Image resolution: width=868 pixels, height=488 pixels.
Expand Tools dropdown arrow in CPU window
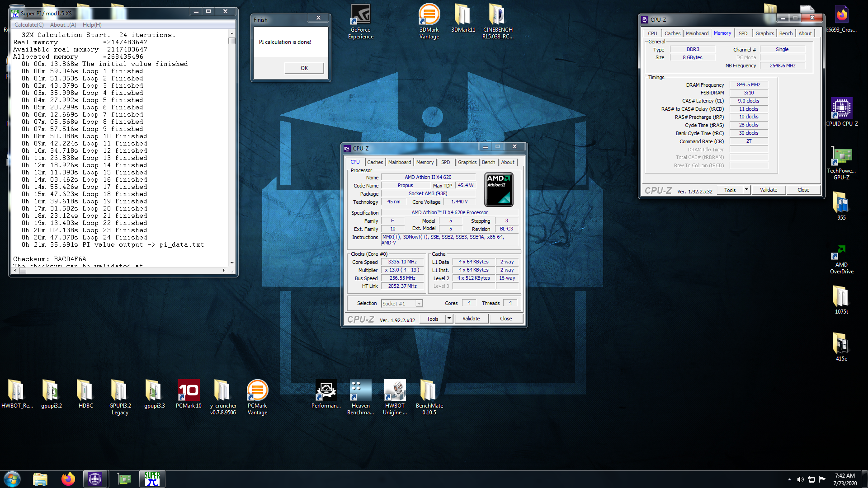pos(449,319)
